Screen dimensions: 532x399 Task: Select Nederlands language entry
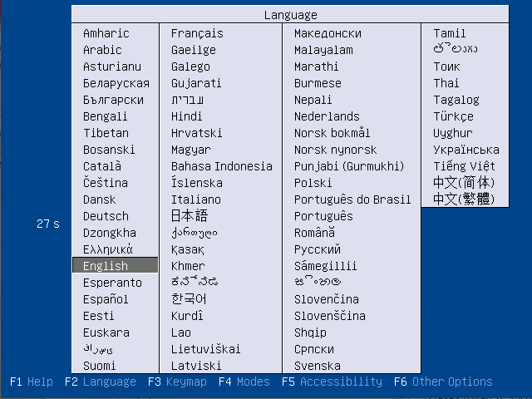click(327, 116)
